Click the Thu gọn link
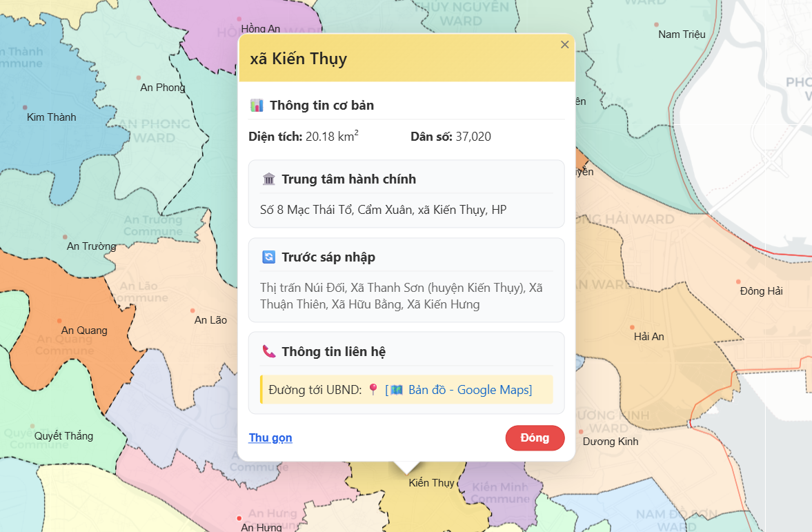The image size is (812, 532). click(270, 438)
